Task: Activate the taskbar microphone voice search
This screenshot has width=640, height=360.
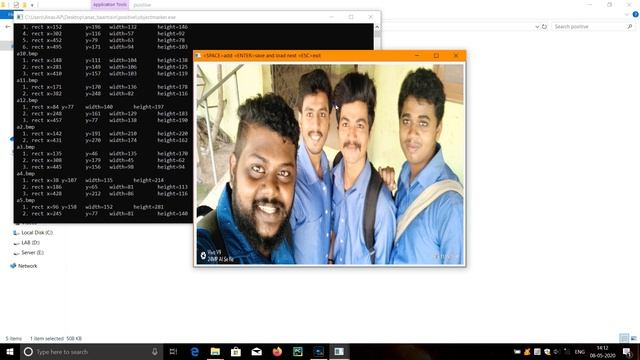Action: point(155,351)
